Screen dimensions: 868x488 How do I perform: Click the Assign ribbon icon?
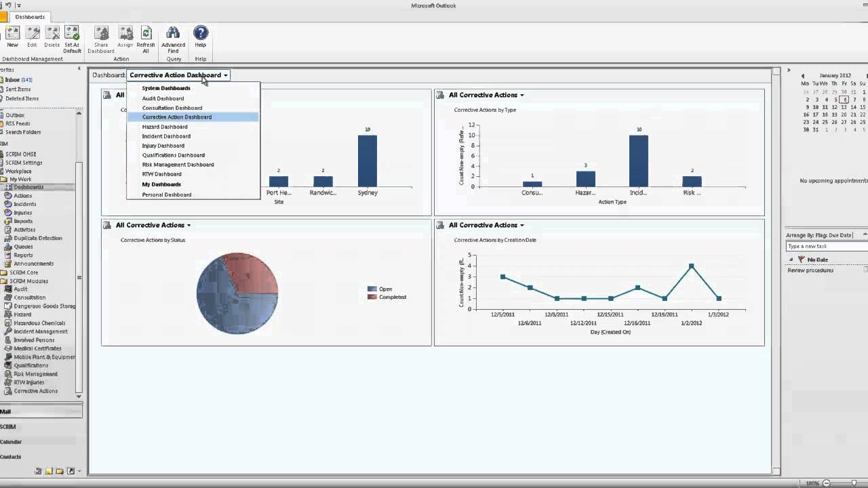point(125,33)
